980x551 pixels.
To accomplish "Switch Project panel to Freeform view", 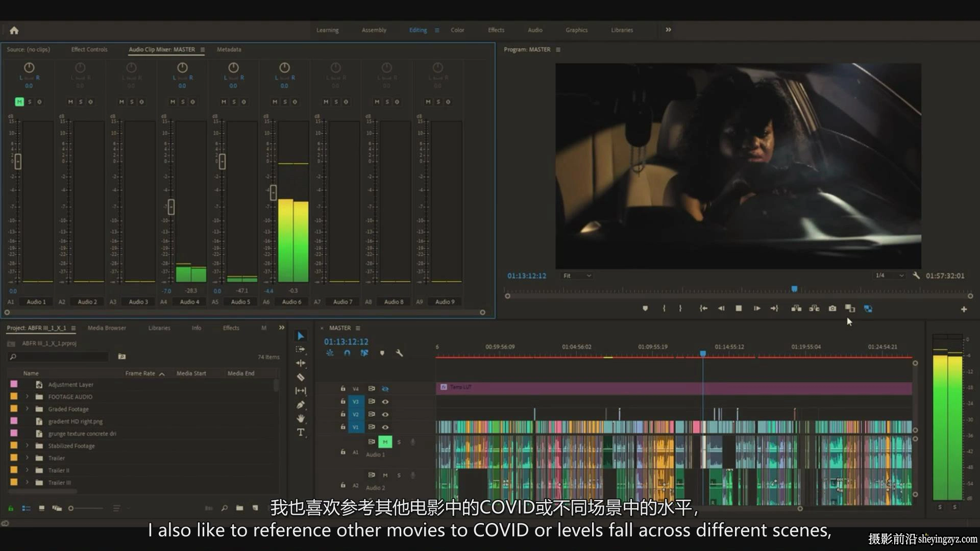I will pos(57,508).
